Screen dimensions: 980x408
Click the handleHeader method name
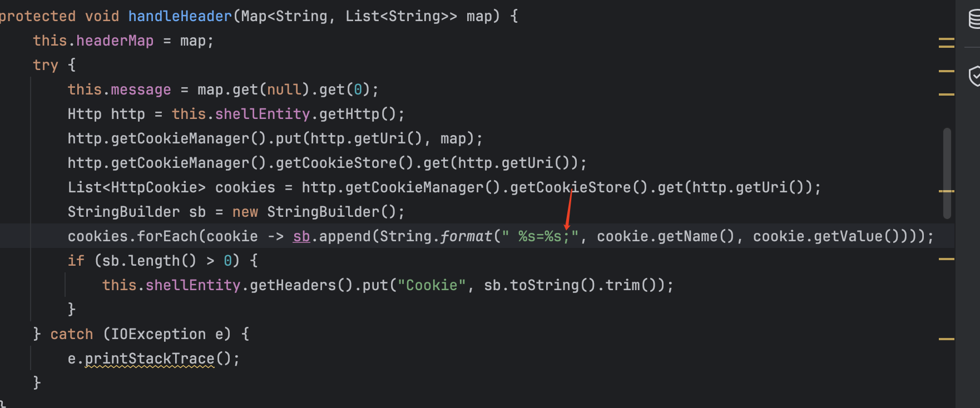180,16
